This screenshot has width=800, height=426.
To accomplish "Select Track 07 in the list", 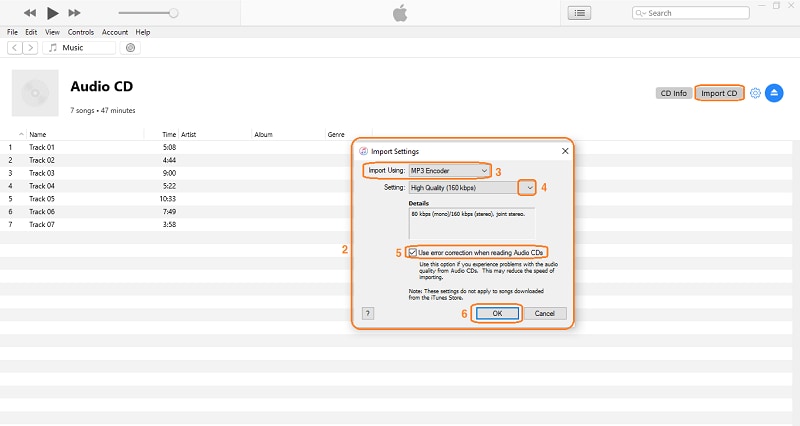I will click(x=42, y=224).
